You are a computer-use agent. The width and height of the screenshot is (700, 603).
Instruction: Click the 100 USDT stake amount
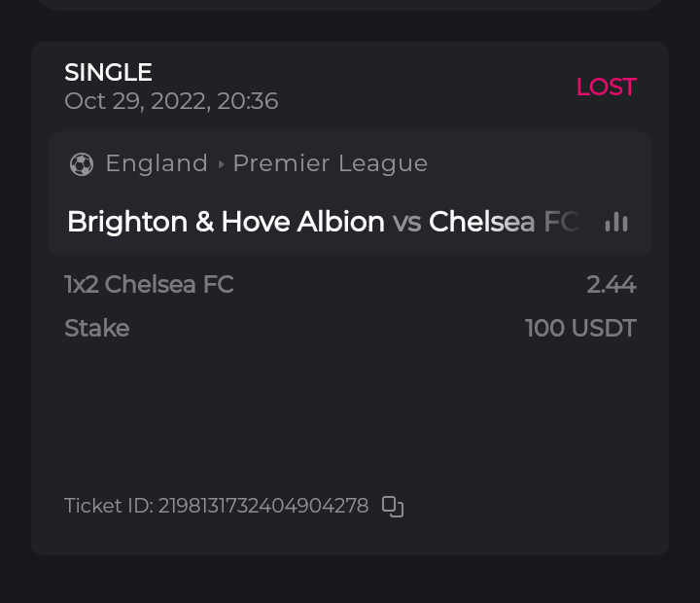[580, 329]
